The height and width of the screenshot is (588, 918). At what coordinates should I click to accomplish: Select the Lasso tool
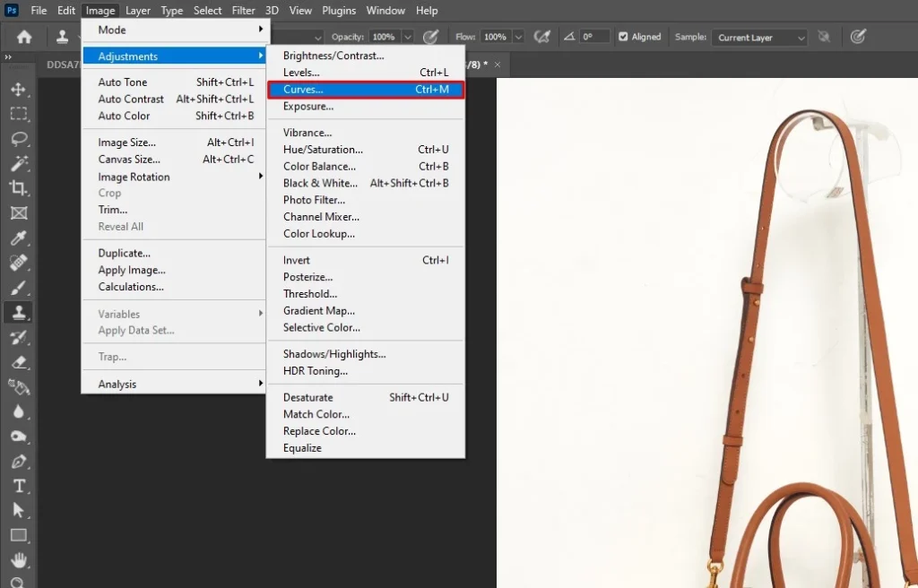tap(21, 139)
